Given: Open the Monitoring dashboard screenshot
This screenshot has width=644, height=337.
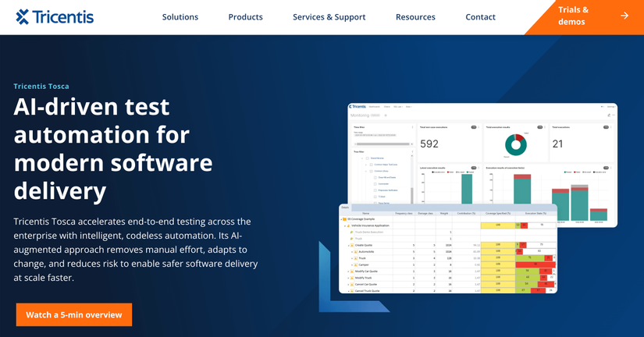Looking at the screenshot, I should click(x=482, y=154).
